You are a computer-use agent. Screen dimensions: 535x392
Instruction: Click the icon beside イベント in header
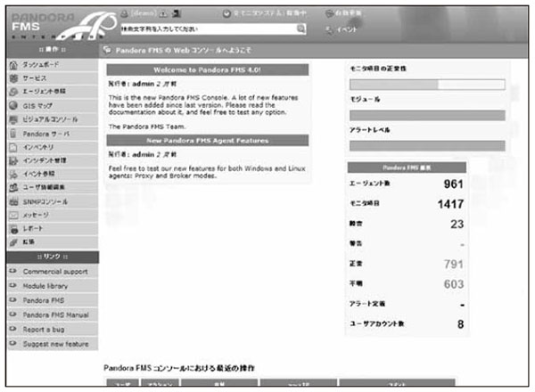click(329, 29)
